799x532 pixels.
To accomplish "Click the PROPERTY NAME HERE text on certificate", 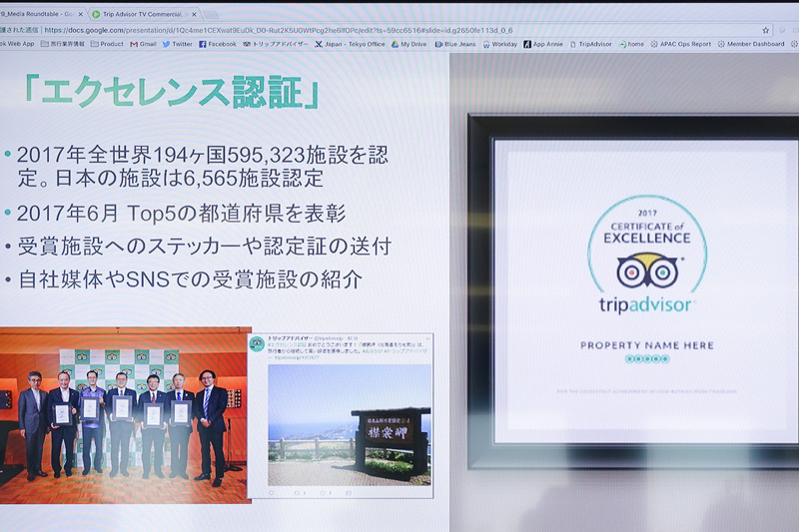I will coord(647,345).
